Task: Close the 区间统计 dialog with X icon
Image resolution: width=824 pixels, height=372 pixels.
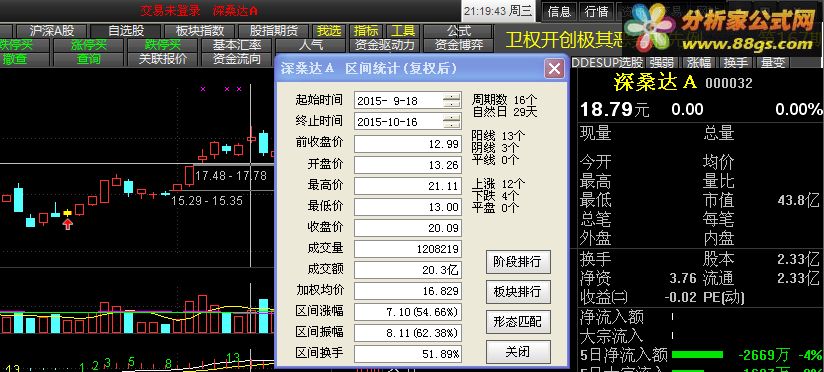Action: click(554, 68)
